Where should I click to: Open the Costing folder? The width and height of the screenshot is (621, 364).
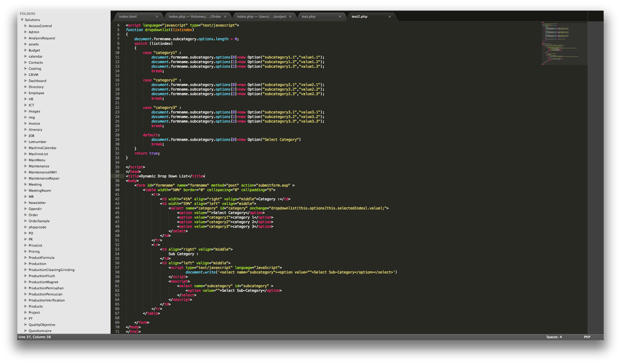coord(35,69)
